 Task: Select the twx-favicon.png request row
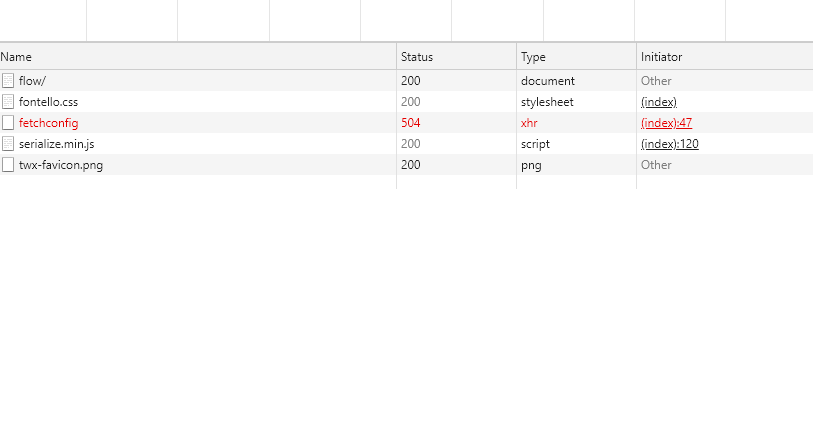click(x=60, y=165)
